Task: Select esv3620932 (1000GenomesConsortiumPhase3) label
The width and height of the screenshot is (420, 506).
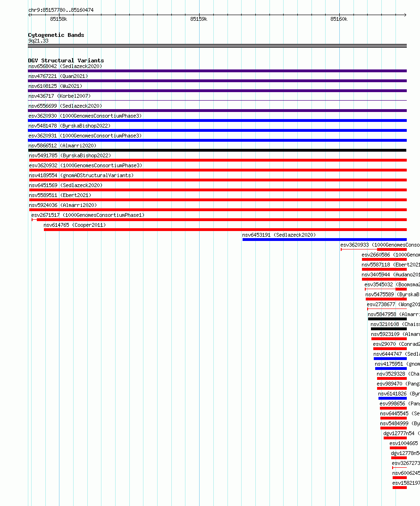Action: point(86,165)
